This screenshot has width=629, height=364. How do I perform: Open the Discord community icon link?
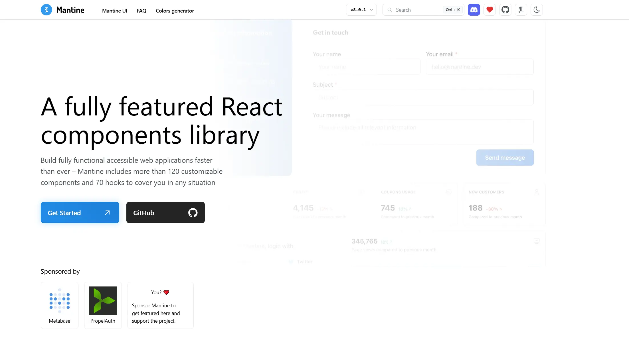pos(474,10)
